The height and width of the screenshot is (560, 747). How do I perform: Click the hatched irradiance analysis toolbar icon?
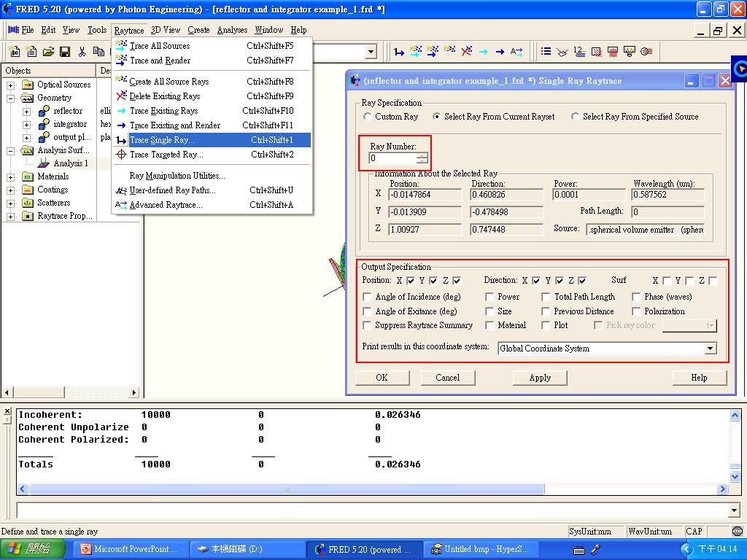pos(597,52)
